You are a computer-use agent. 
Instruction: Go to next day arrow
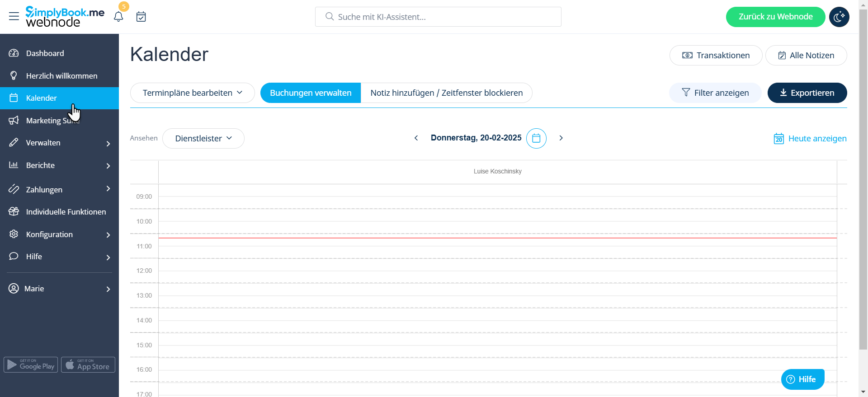point(561,138)
